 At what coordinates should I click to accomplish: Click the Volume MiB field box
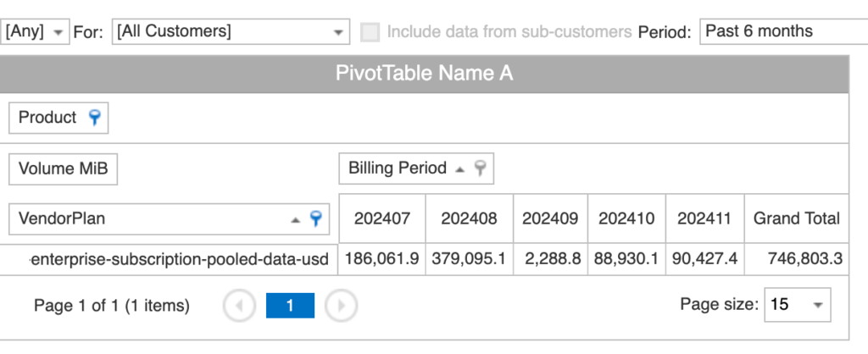point(64,169)
